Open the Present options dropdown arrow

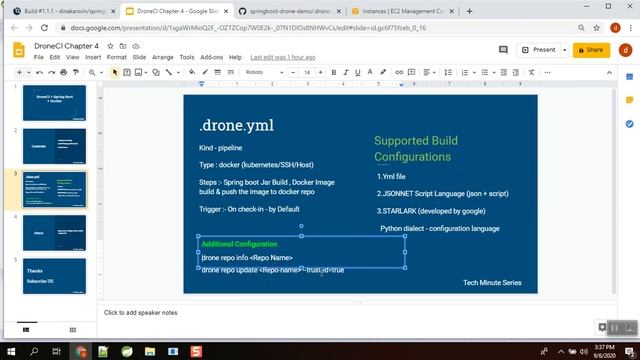(x=564, y=50)
